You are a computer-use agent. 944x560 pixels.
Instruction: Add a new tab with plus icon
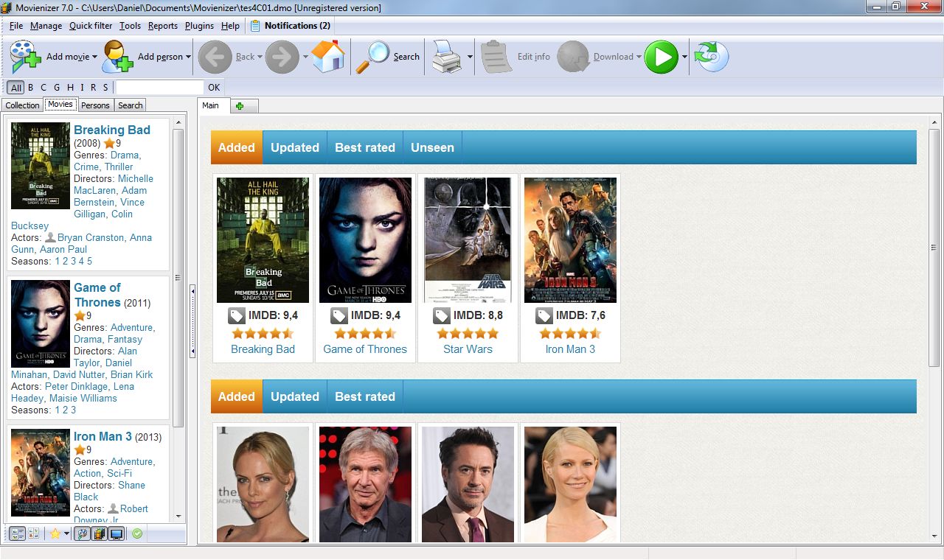[x=240, y=106]
